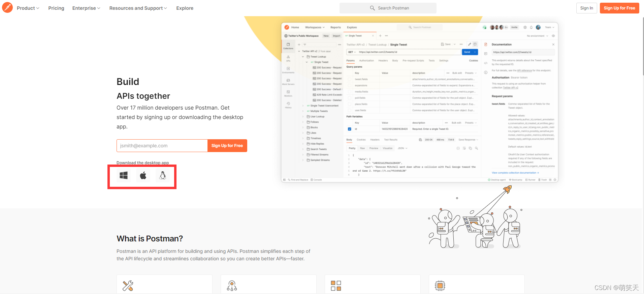Check the poll.fields query param checkbox
The image size is (644, 294).
(x=350, y=98)
